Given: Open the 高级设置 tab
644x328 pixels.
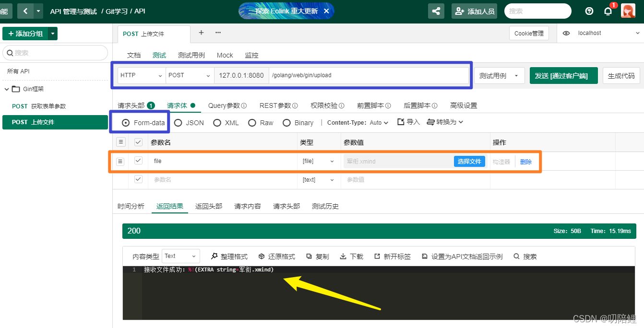Looking at the screenshot, I should click(464, 105).
